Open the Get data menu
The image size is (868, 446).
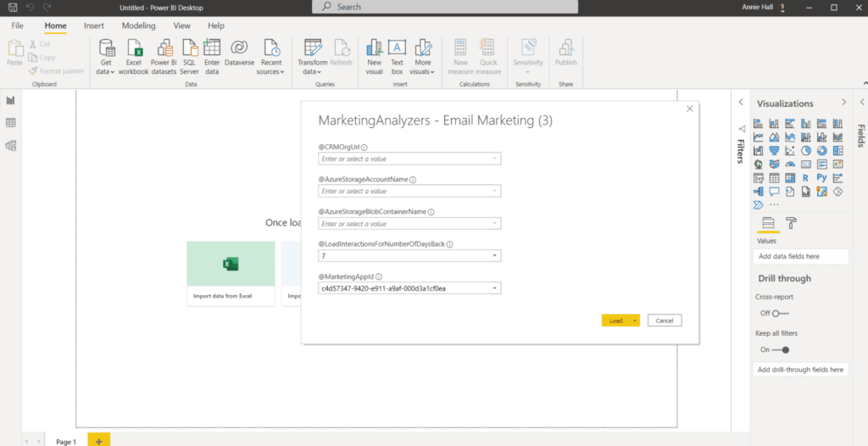(x=106, y=57)
